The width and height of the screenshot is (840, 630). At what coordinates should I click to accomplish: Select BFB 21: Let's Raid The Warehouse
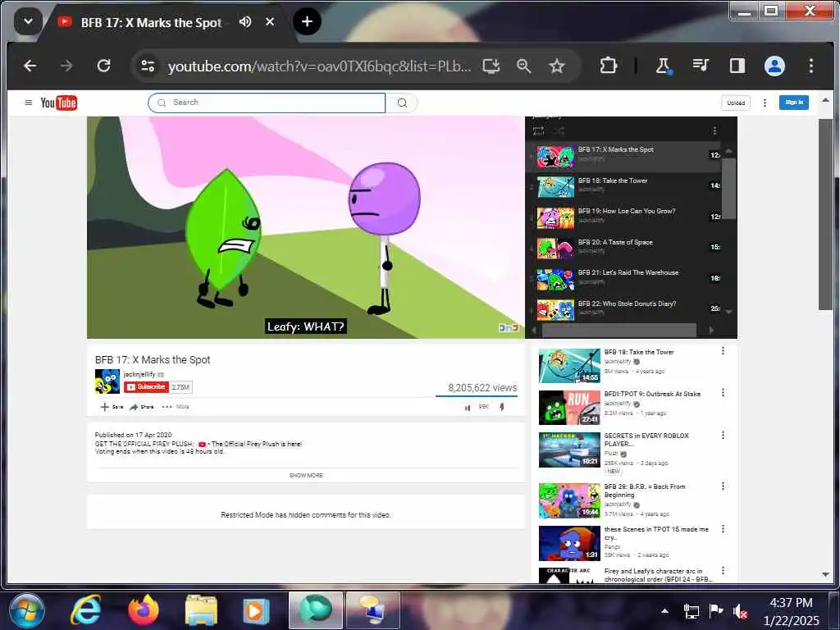tap(624, 279)
